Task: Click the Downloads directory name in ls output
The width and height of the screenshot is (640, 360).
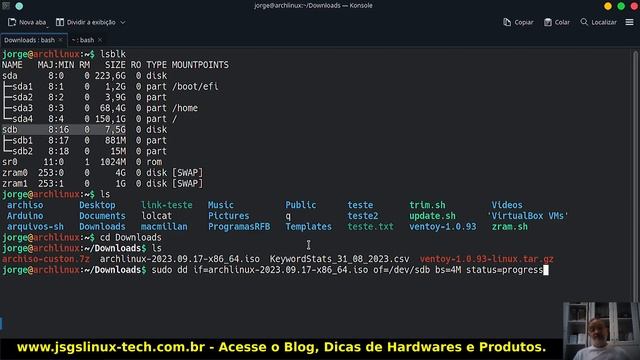Action: [x=102, y=227]
